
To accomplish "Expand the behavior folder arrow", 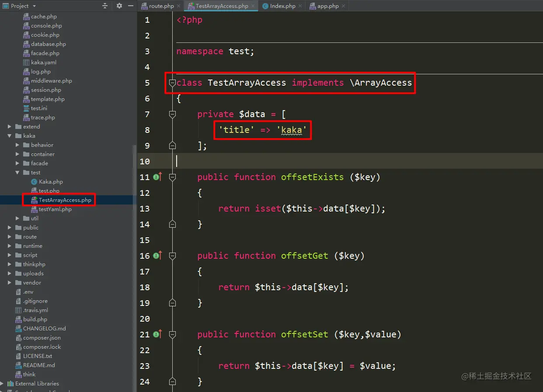I will 17,145.
